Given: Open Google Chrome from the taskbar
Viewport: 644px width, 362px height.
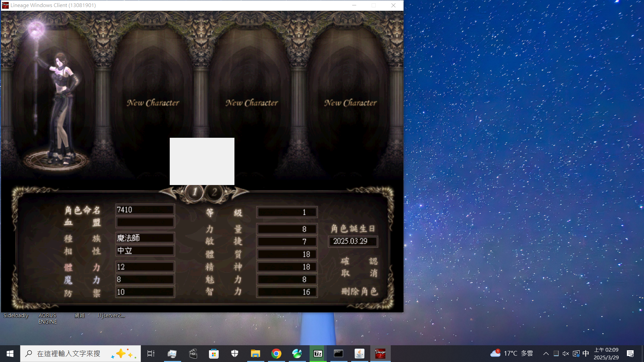Looking at the screenshot, I should (276, 354).
